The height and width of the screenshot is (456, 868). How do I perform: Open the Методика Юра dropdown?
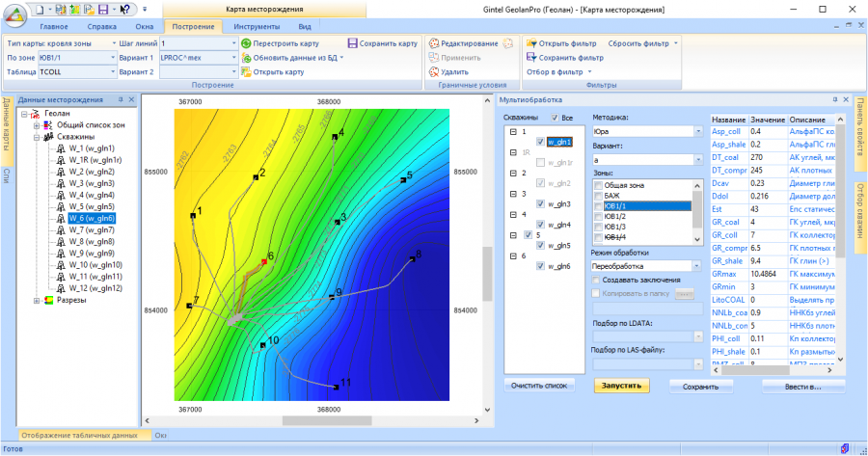pyautogui.click(x=698, y=132)
